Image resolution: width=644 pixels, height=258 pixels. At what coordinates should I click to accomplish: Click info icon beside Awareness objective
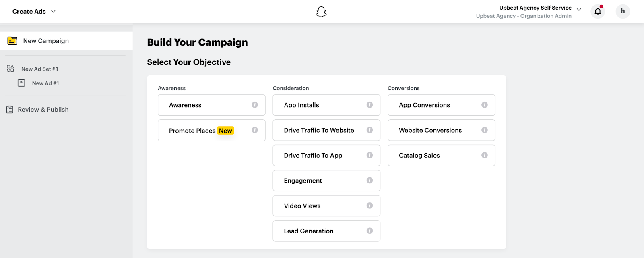pos(255,105)
